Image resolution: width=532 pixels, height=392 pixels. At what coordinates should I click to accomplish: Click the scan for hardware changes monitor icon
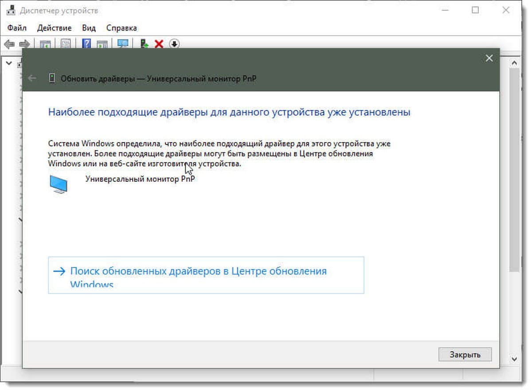click(123, 43)
